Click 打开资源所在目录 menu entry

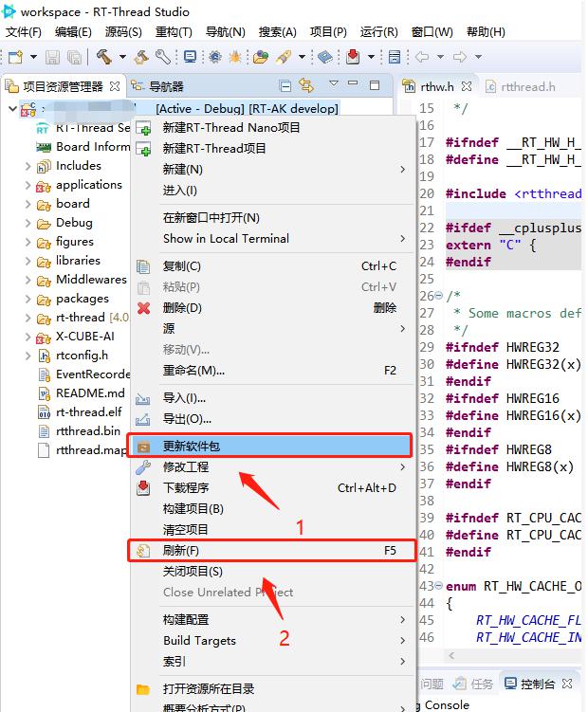[274, 689]
